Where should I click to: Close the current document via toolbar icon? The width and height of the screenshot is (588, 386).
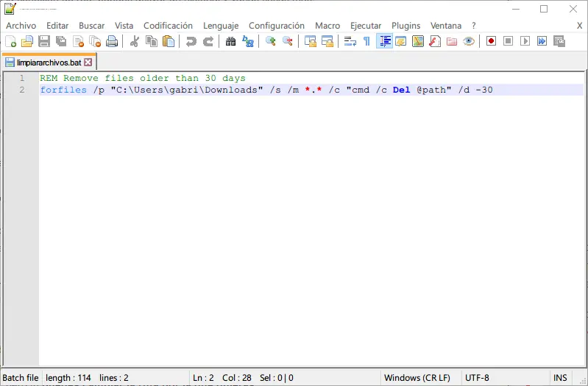[78, 41]
